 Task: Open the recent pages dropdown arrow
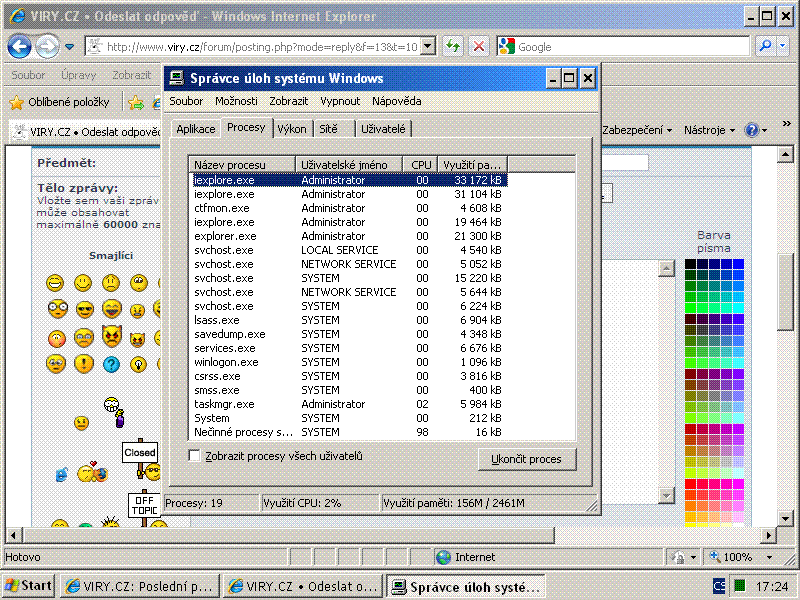(x=70, y=47)
